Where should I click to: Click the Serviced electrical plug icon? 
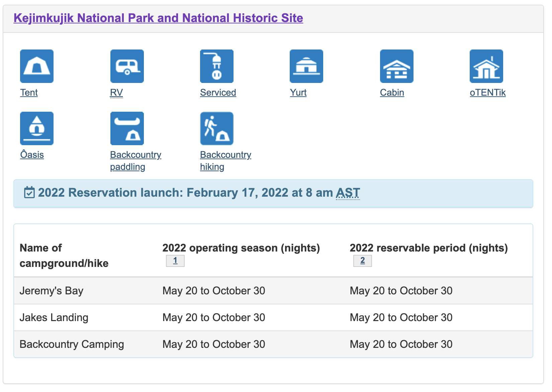pyautogui.click(x=217, y=66)
